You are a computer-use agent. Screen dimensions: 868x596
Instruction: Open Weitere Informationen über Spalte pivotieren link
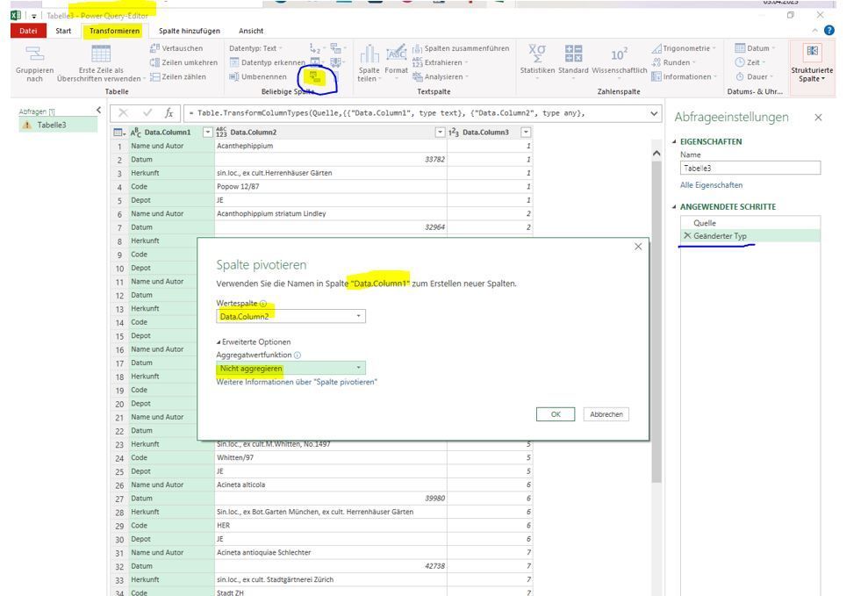297,382
